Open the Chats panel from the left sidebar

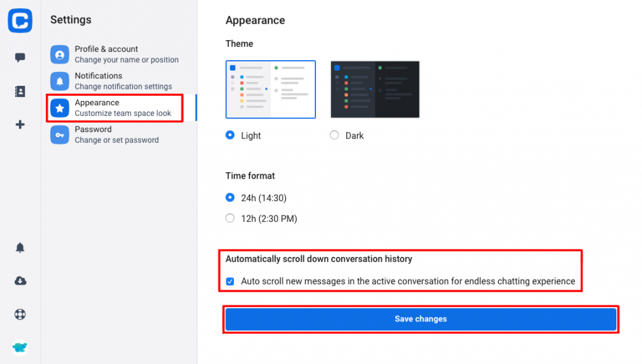(19, 57)
